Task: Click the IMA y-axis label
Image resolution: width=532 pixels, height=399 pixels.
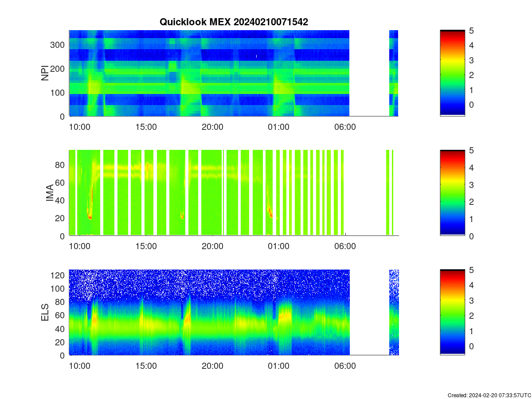Action: point(50,193)
